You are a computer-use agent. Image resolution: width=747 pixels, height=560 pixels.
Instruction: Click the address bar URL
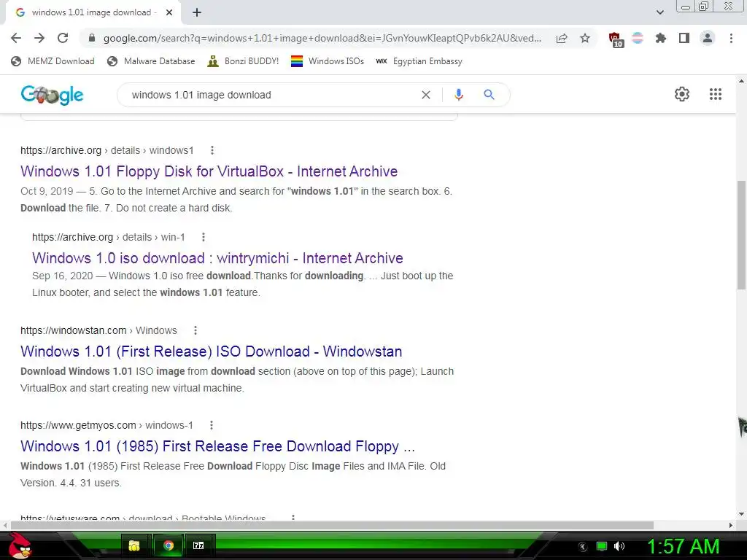click(322, 38)
